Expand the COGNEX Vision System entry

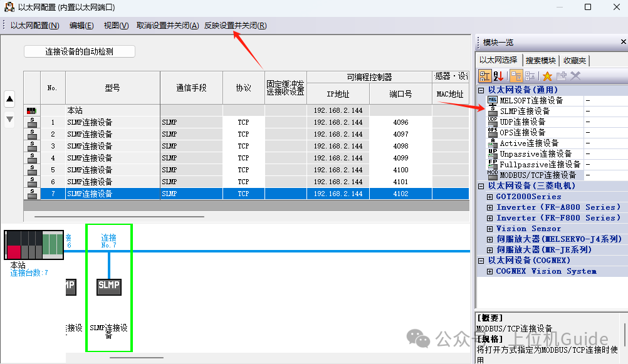(490, 271)
